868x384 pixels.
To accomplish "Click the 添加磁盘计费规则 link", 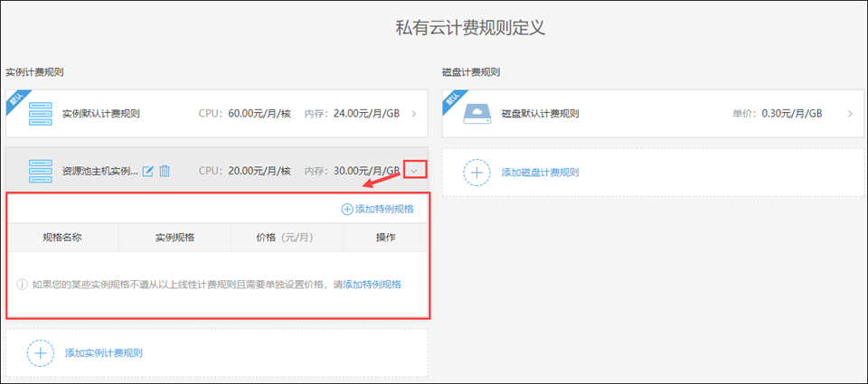I will coord(540,172).
